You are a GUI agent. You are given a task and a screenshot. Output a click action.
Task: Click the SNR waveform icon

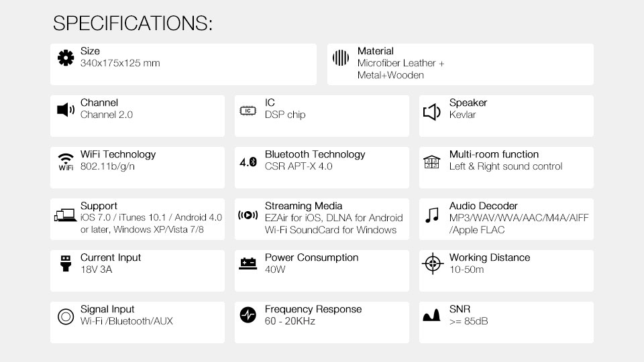431,315
